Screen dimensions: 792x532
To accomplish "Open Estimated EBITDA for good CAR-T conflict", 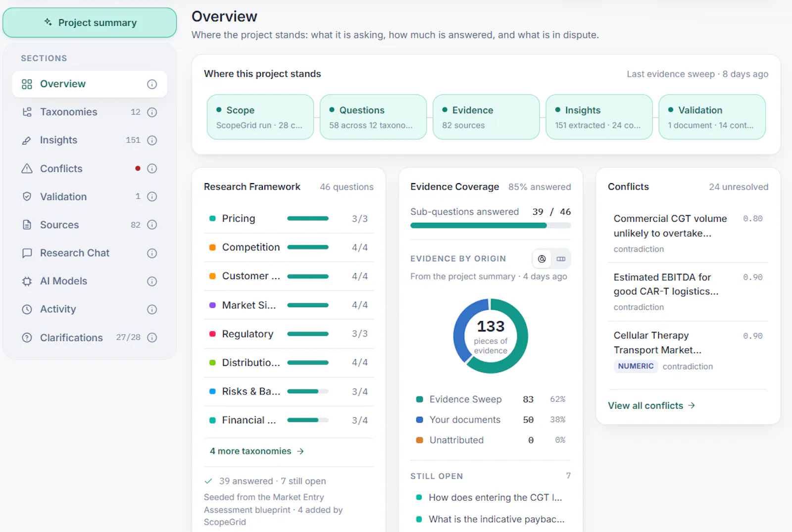I will [688, 292].
